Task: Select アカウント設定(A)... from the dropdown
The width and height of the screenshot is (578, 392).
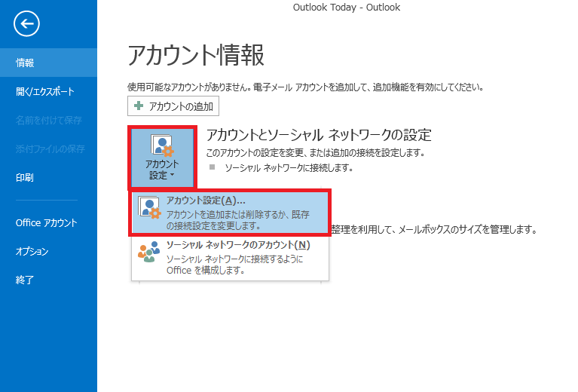Action: 231,213
